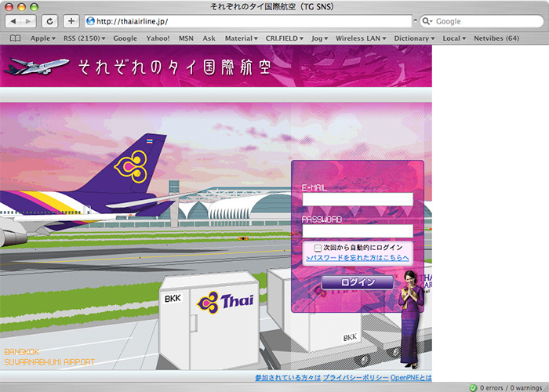This screenshot has width=549, height=392.
Task: Click the Thai flight attendant image
Action: click(x=411, y=319)
